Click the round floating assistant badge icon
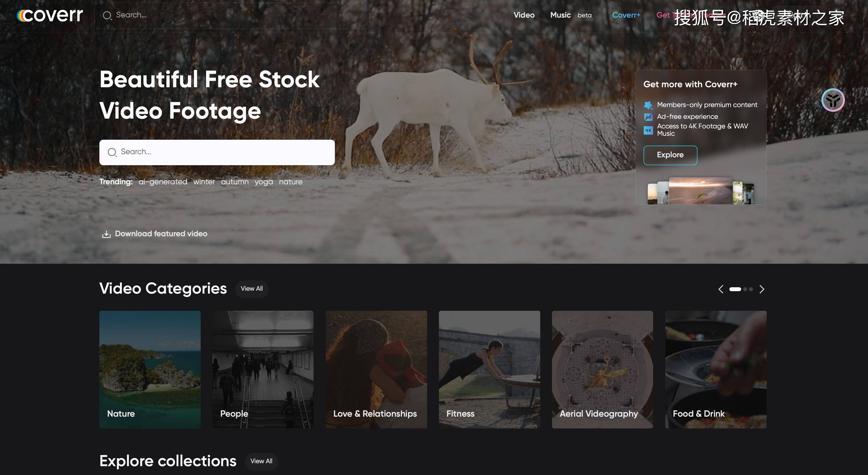 click(x=833, y=100)
